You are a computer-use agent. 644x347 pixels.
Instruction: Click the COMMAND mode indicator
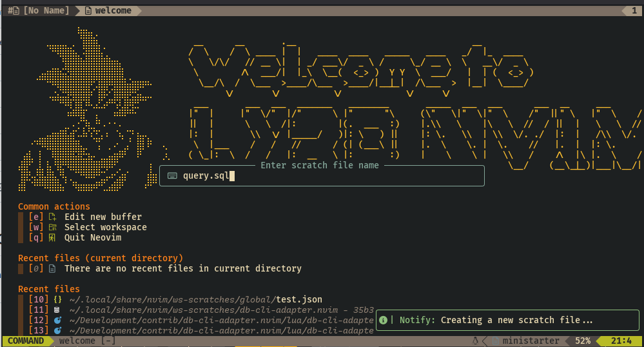click(26, 341)
